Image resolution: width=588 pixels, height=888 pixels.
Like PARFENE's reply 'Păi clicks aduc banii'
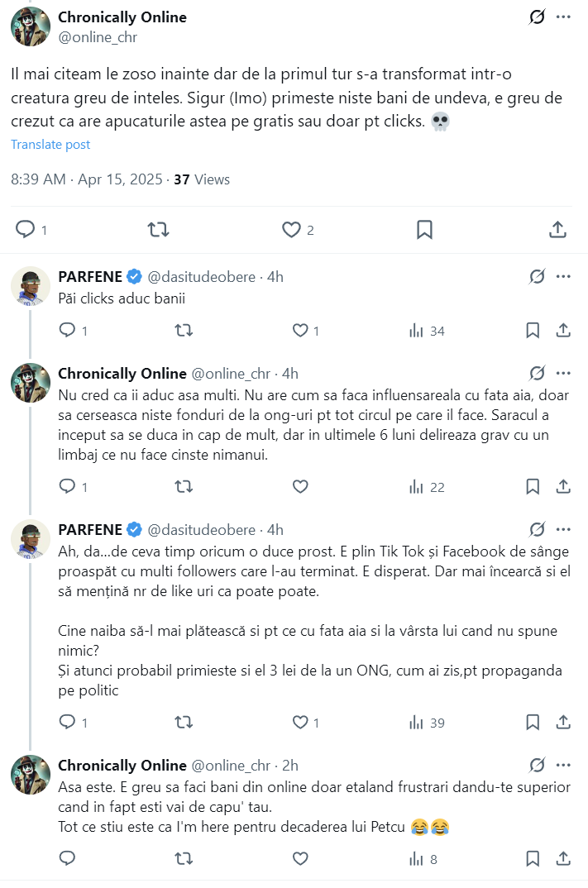(301, 331)
